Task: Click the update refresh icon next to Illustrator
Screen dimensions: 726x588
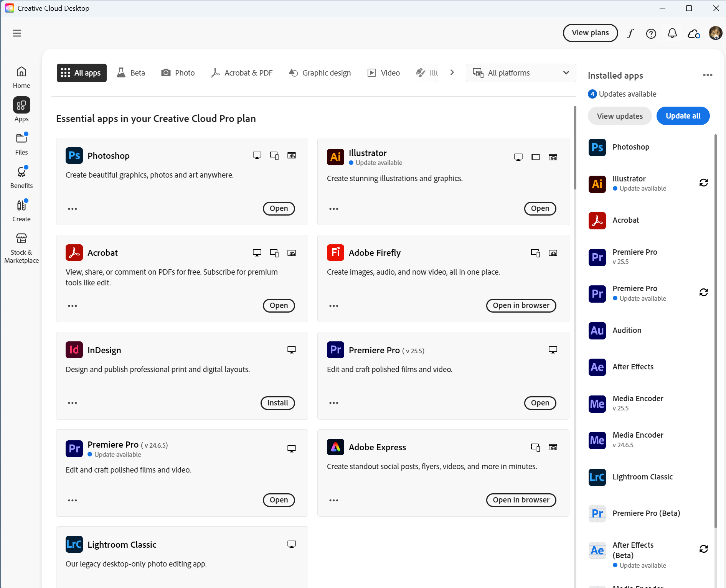Action: coord(704,183)
